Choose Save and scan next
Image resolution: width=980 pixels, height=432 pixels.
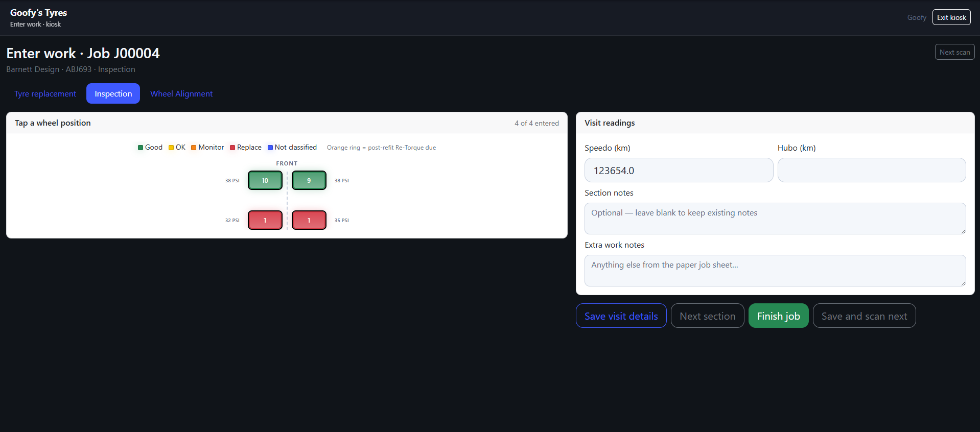(865, 316)
